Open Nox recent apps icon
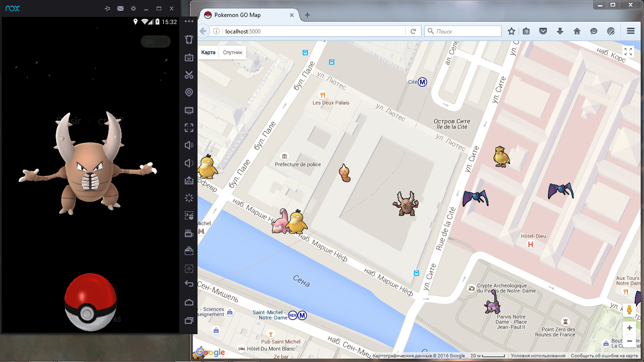This screenshot has height=362, width=644. (x=189, y=321)
